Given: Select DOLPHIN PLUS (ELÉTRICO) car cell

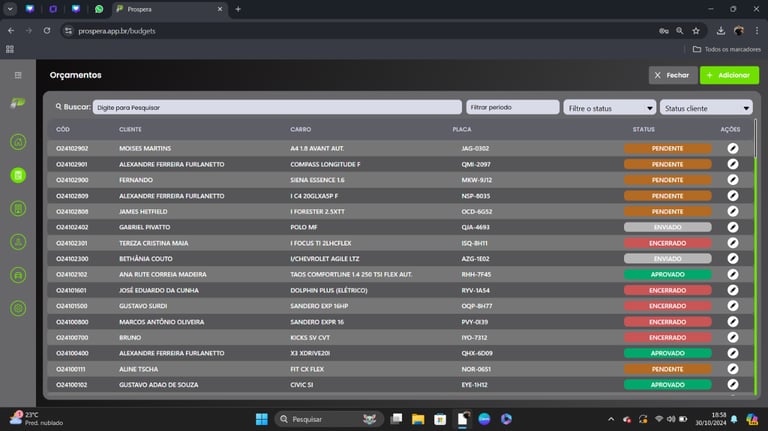Looking at the screenshot, I should click(x=329, y=290).
